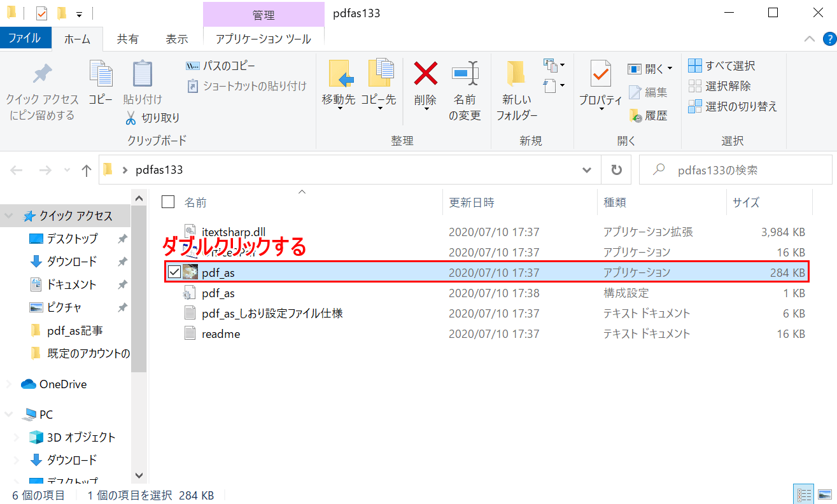
Task: Collapse the Quick Access (クイック アクセス) tree node
Action: click(9, 216)
